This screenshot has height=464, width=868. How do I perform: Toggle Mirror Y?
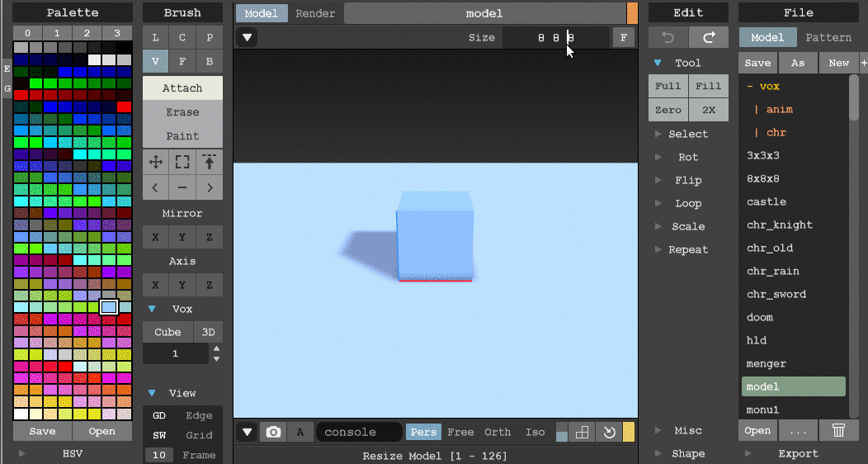point(182,237)
